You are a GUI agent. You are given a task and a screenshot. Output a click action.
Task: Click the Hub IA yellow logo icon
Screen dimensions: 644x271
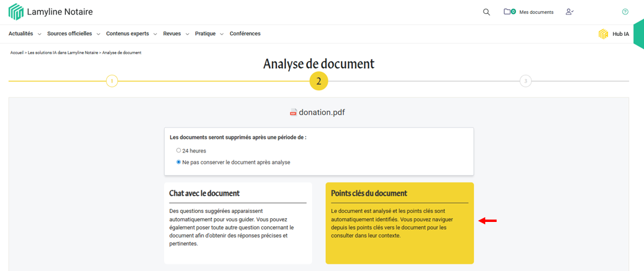[603, 34]
